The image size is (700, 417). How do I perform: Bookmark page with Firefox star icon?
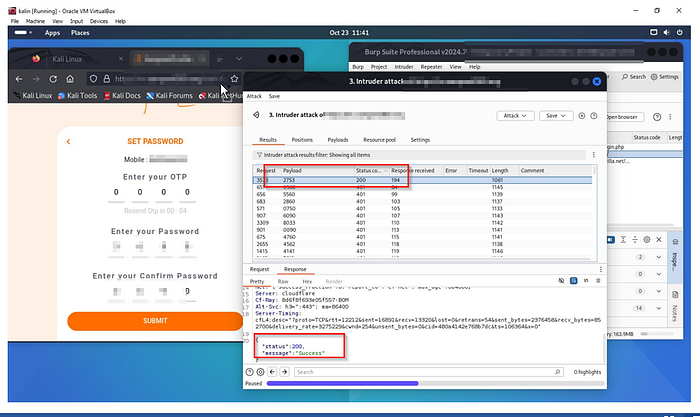point(234,79)
